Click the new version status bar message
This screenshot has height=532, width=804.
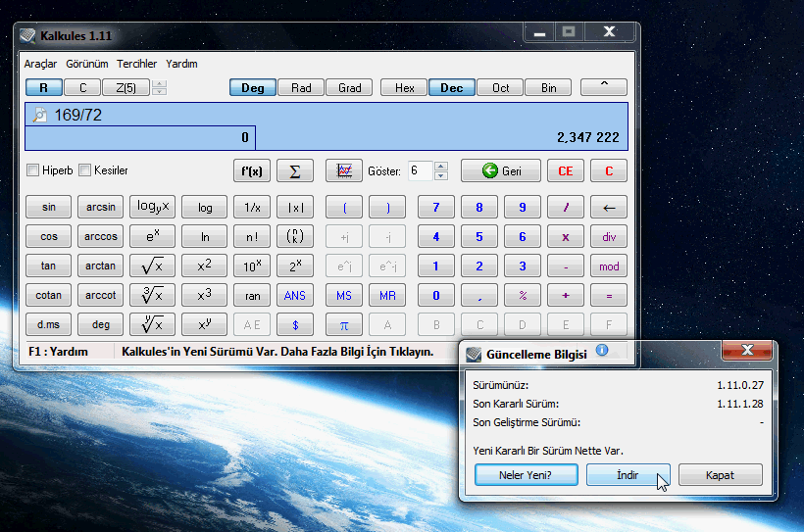pyautogui.click(x=277, y=352)
